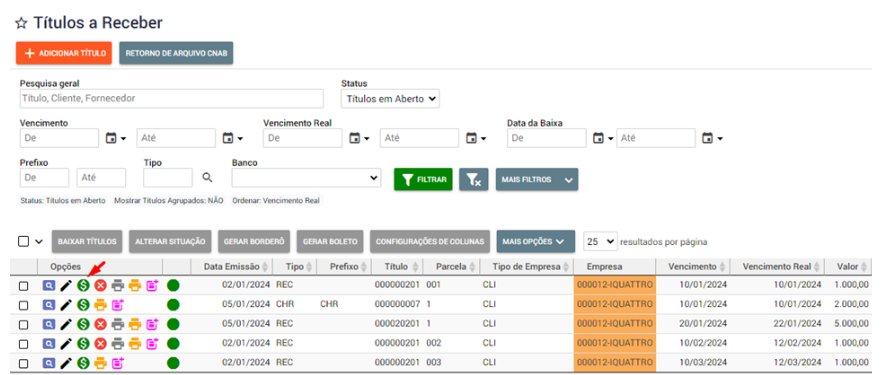Viewport: 884px width, 375px height.
Task: Click dollar icon for título 000020201
Action: point(83,324)
